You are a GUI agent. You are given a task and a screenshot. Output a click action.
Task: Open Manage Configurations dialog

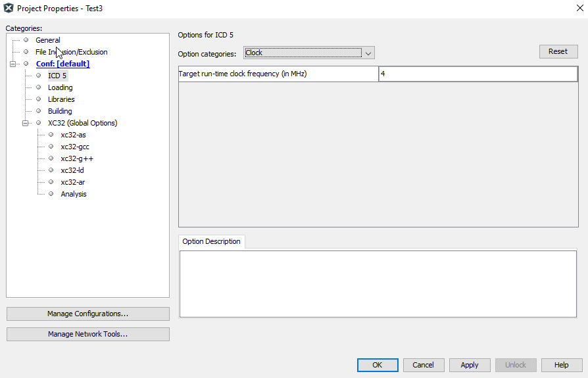pos(87,314)
